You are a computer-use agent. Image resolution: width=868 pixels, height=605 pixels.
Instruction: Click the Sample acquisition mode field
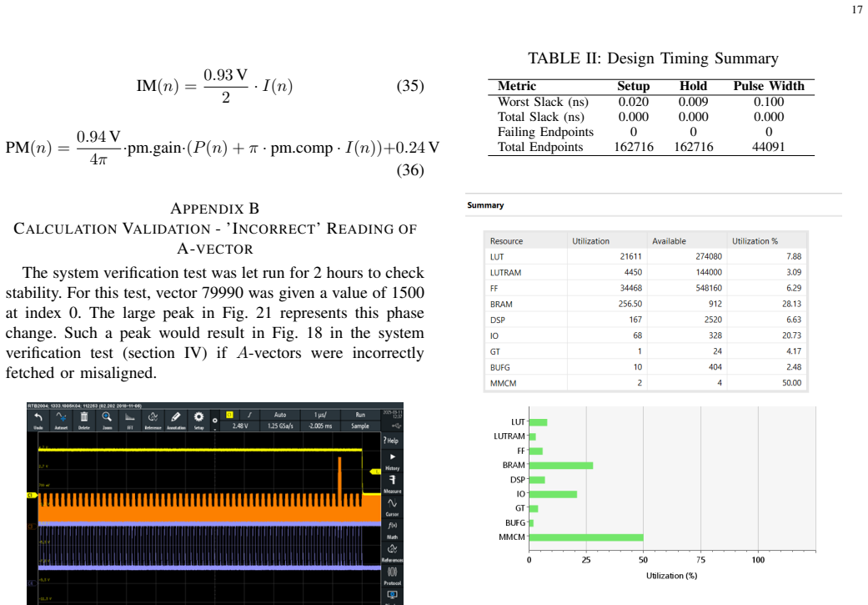pyautogui.click(x=360, y=426)
